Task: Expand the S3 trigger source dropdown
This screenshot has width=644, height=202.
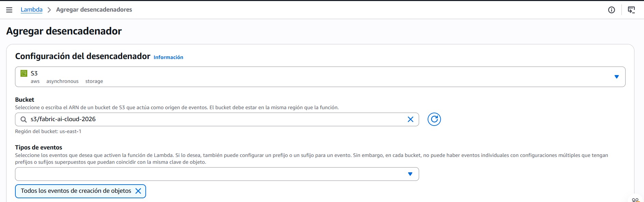Action: coord(320,77)
